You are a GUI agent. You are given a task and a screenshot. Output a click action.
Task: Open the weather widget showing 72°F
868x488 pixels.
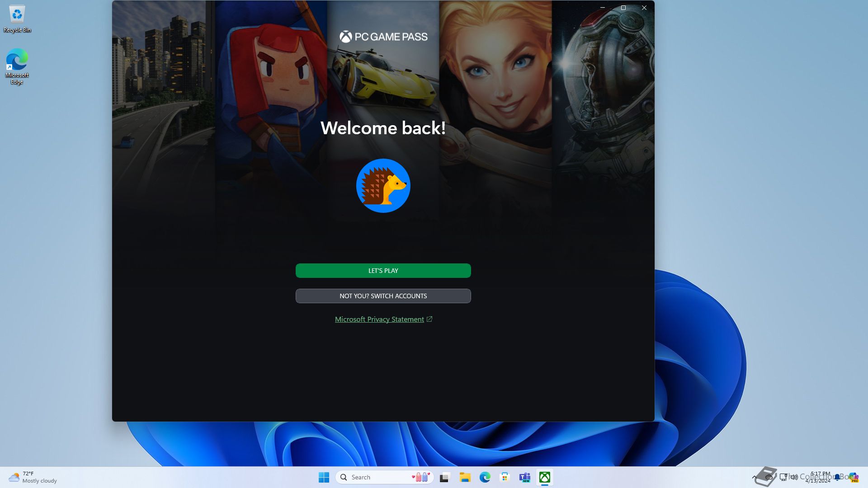pyautogui.click(x=33, y=477)
